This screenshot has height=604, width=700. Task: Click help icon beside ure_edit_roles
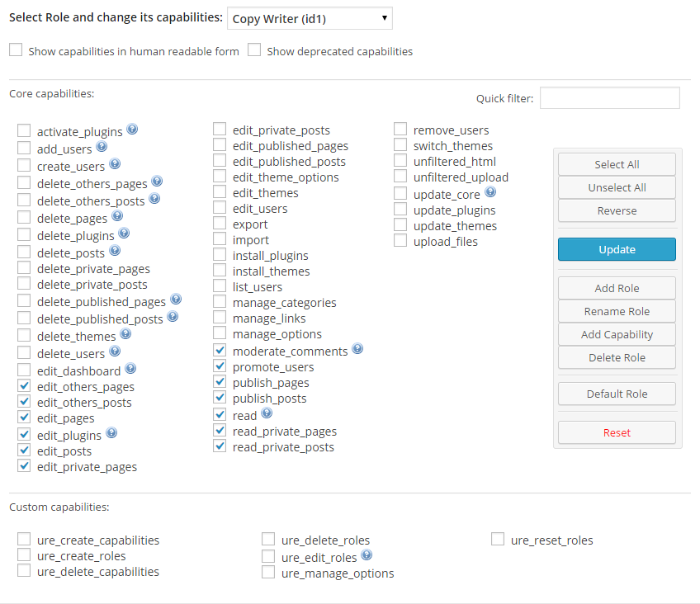367,555
